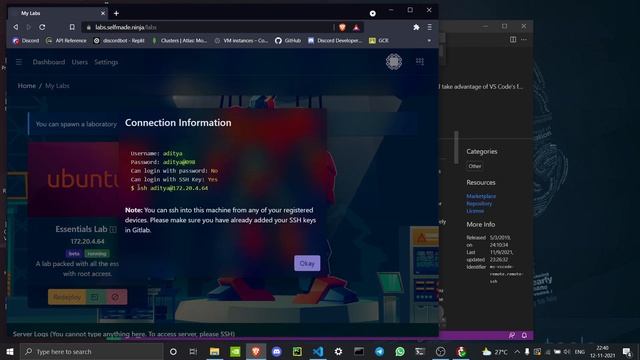Viewport: 640px width, 360px height.
Task: Click the Brave Rewards triangle icon
Action: click(356, 27)
